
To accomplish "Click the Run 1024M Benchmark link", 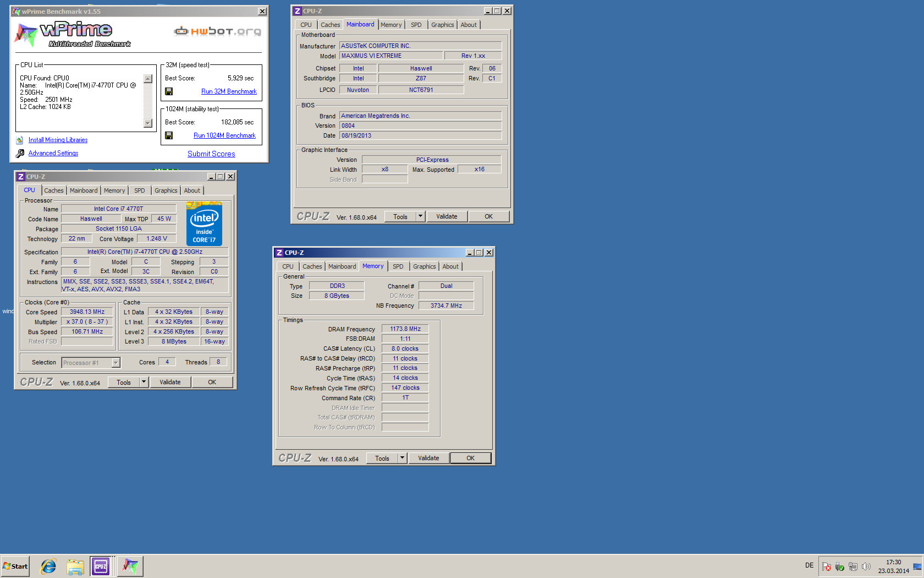I will pyautogui.click(x=224, y=135).
